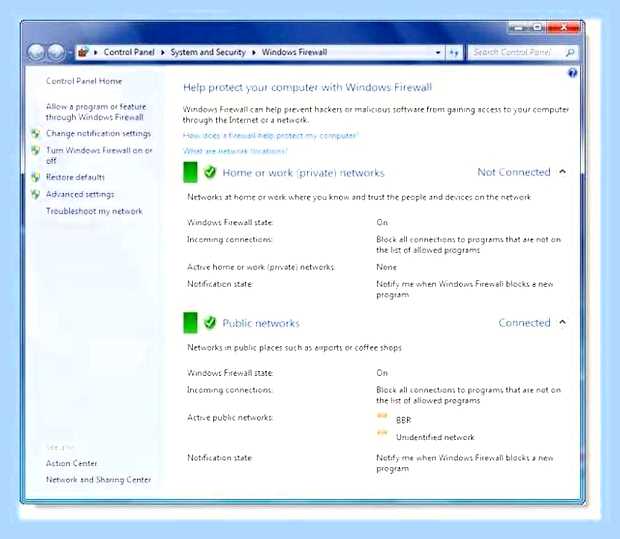Click green check shield for Public networks
Screen dimensions: 620x539
coord(210,323)
